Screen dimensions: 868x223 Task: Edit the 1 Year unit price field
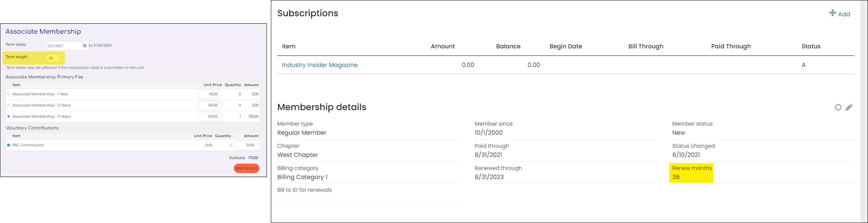209,94
